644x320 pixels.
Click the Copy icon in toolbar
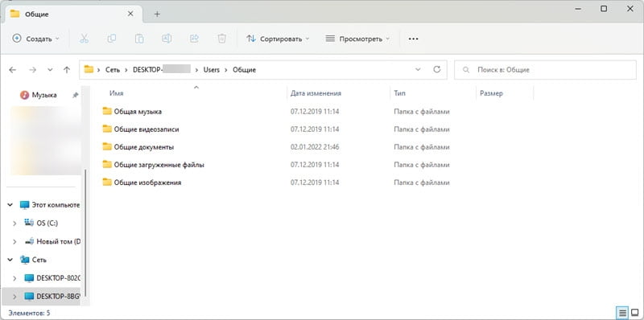pos(111,39)
